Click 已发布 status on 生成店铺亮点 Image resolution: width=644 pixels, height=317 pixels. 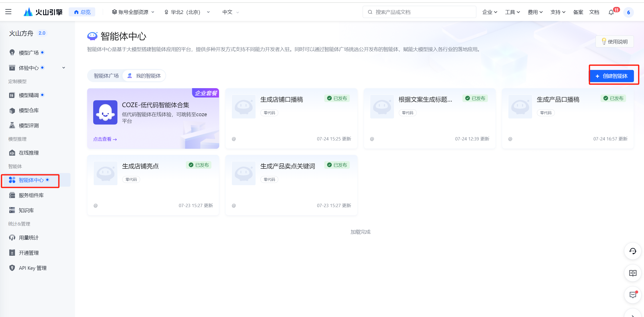pos(199,165)
